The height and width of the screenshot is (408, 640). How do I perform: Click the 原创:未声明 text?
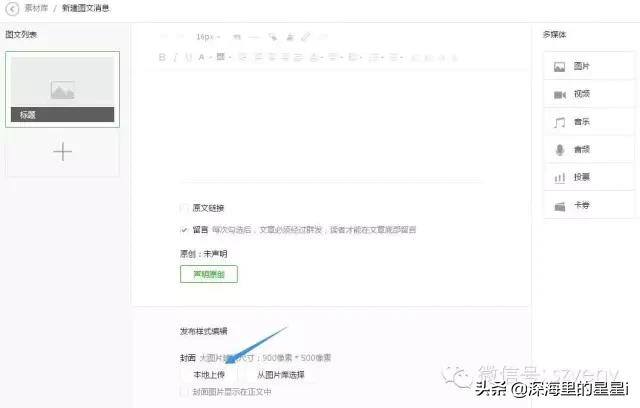pos(204,254)
